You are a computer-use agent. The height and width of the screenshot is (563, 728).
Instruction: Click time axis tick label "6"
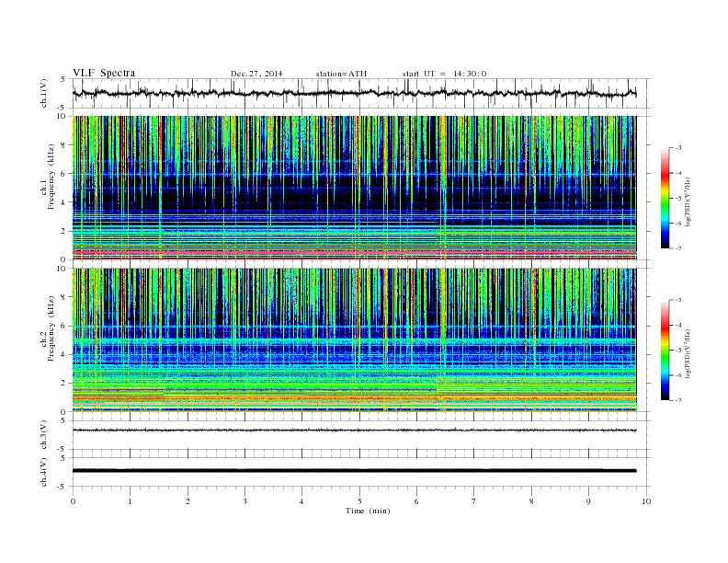pos(416,501)
